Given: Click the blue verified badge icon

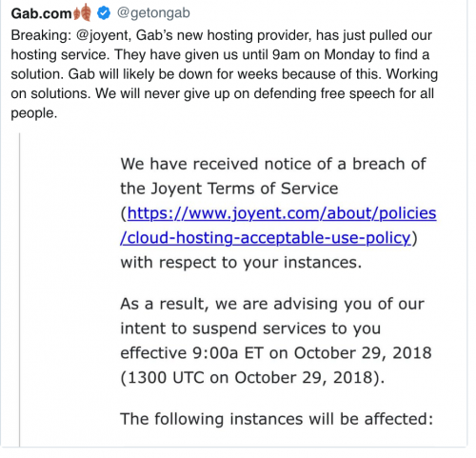Looking at the screenshot, I should (104, 13).
